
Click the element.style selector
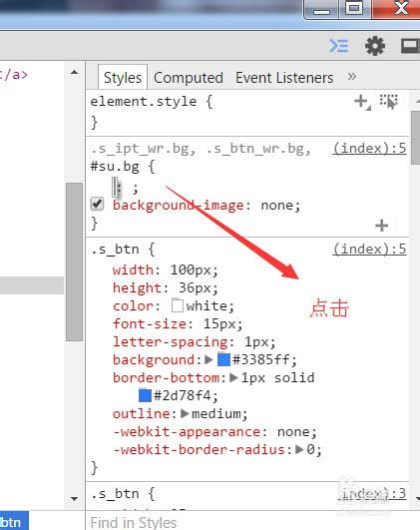(x=144, y=102)
